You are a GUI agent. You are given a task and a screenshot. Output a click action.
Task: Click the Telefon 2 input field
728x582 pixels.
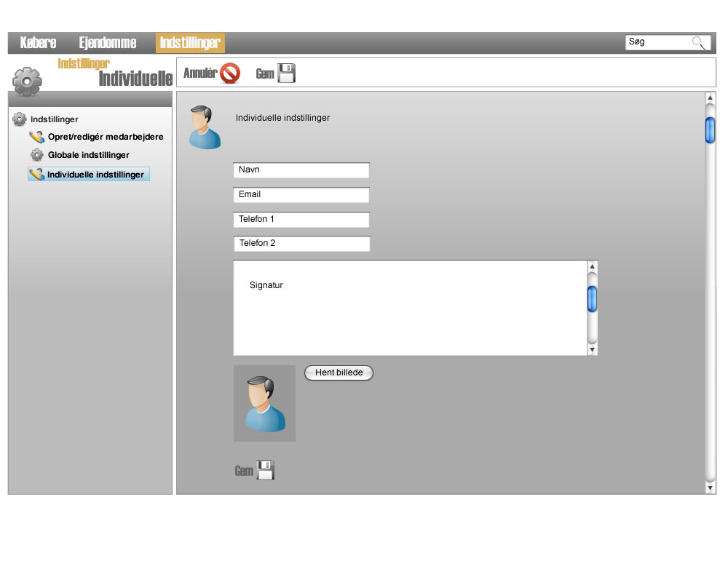(302, 244)
